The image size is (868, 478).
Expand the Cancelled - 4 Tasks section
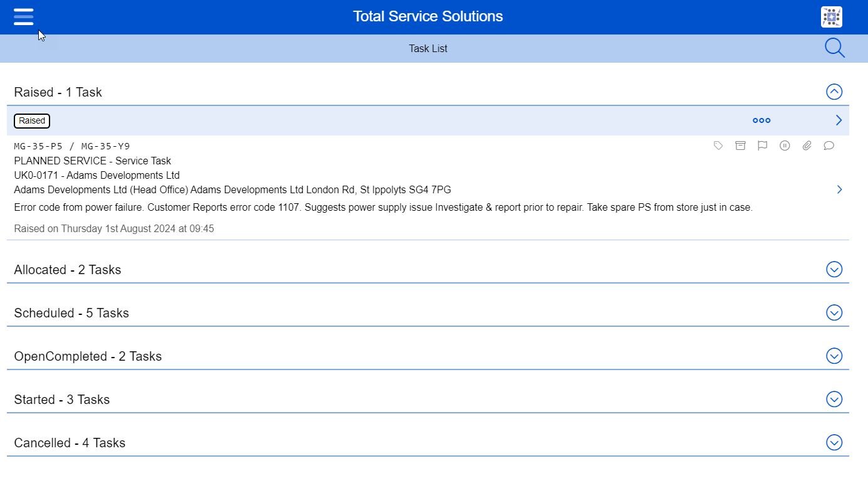click(834, 443)
